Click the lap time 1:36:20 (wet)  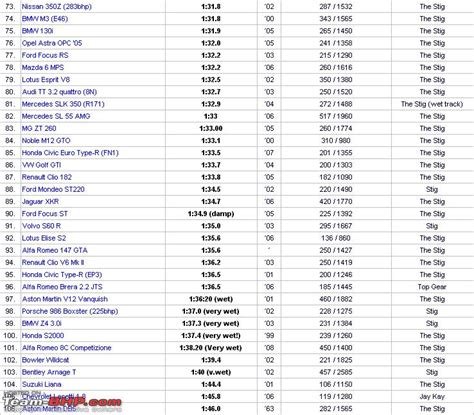coord(211,299)
